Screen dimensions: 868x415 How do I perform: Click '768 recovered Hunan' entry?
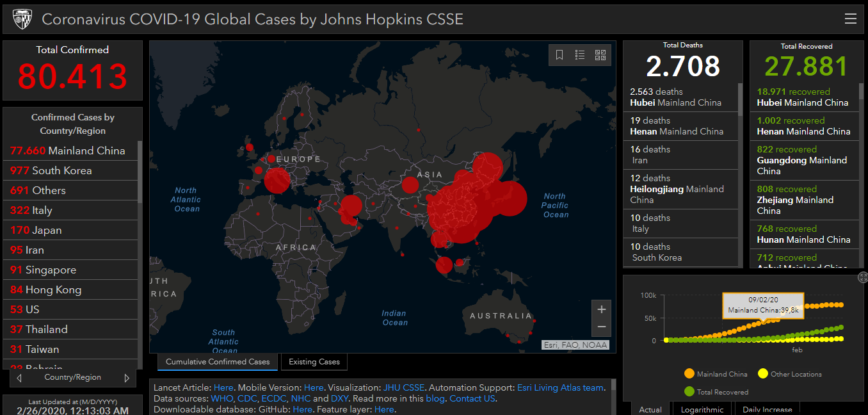click(x=804, y=234)
